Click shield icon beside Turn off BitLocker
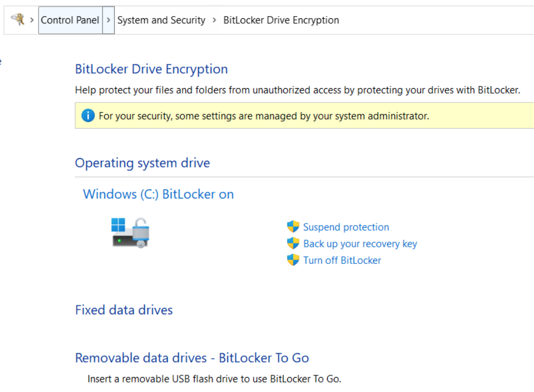The height and width of the screenshot is (392, 534). (293, 260)
